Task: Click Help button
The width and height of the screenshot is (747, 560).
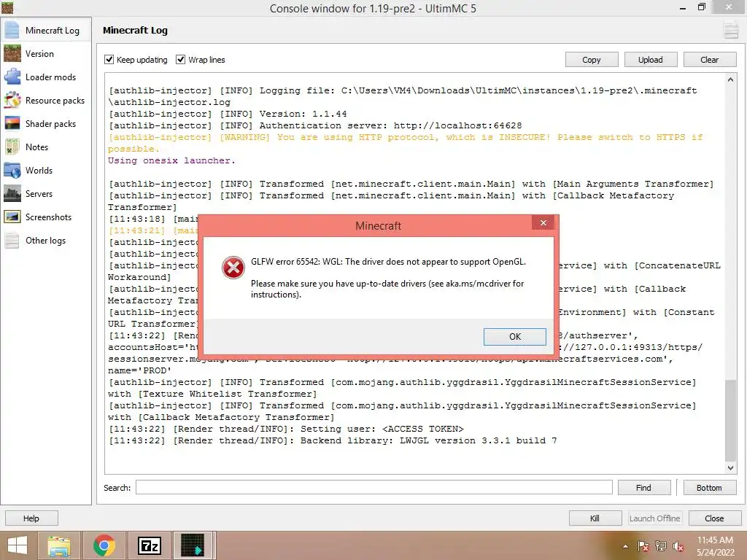Action: point(31,518)
